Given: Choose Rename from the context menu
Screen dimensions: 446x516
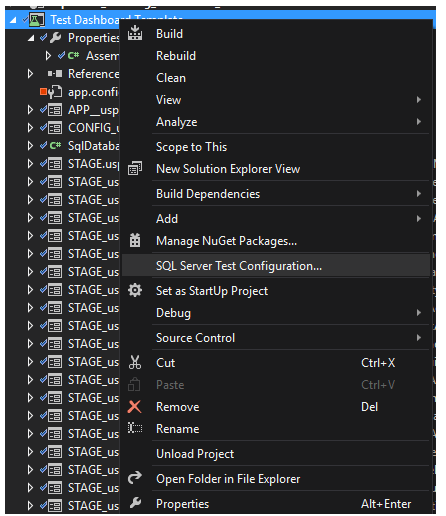Looking at the screenshot, I should coord(276,429).
